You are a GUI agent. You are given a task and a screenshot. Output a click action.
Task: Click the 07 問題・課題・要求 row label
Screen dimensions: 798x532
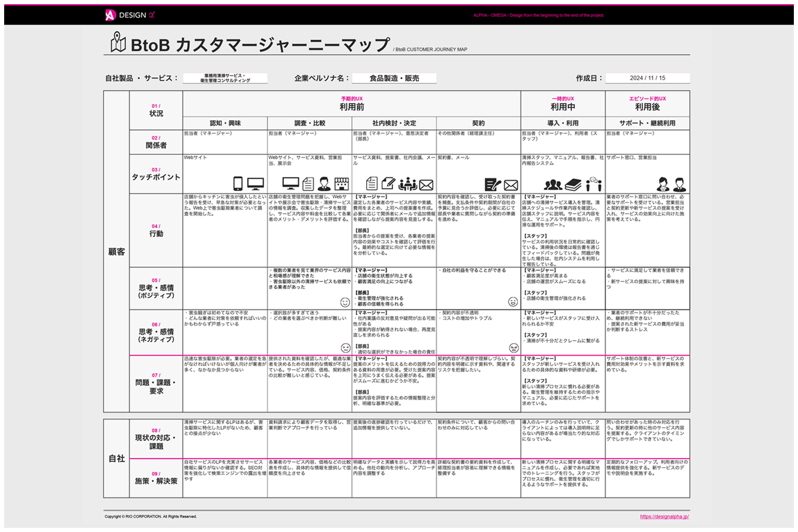pos(156,384)
